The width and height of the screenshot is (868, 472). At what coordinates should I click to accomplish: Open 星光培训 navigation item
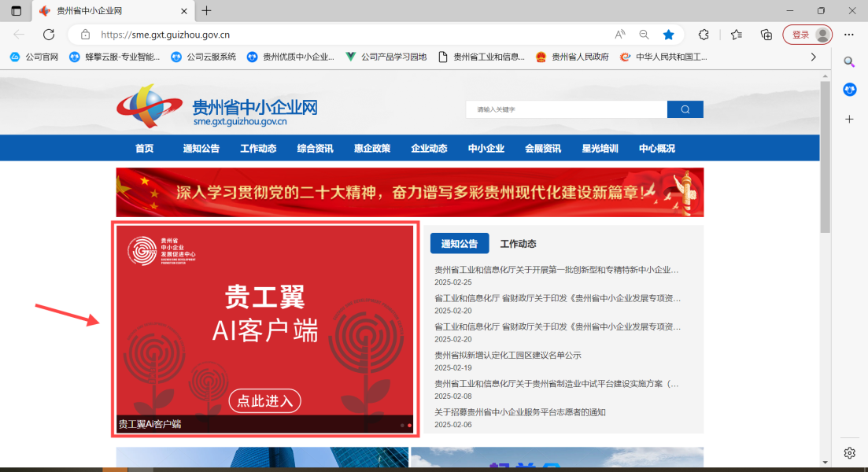pos(600,149)
